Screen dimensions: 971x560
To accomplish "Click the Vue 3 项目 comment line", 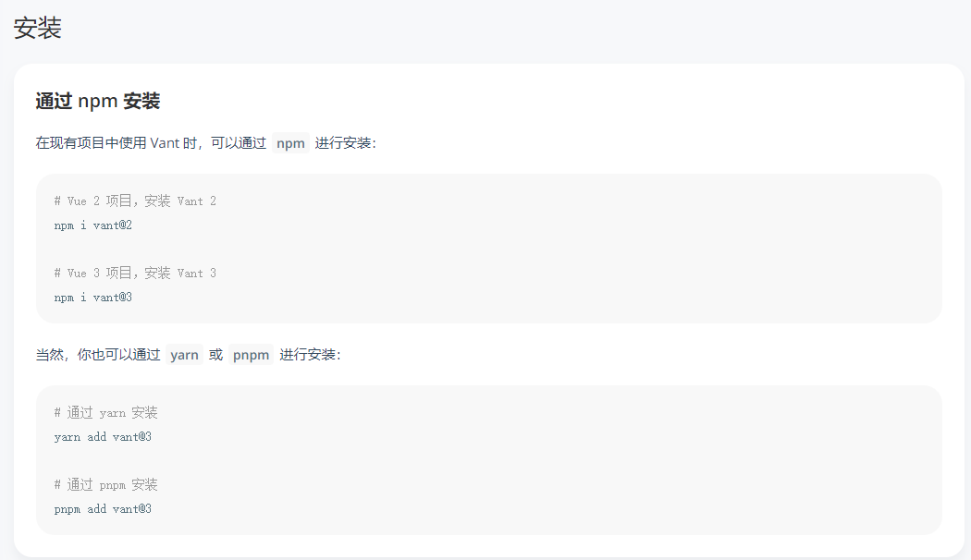I will 135,274.
